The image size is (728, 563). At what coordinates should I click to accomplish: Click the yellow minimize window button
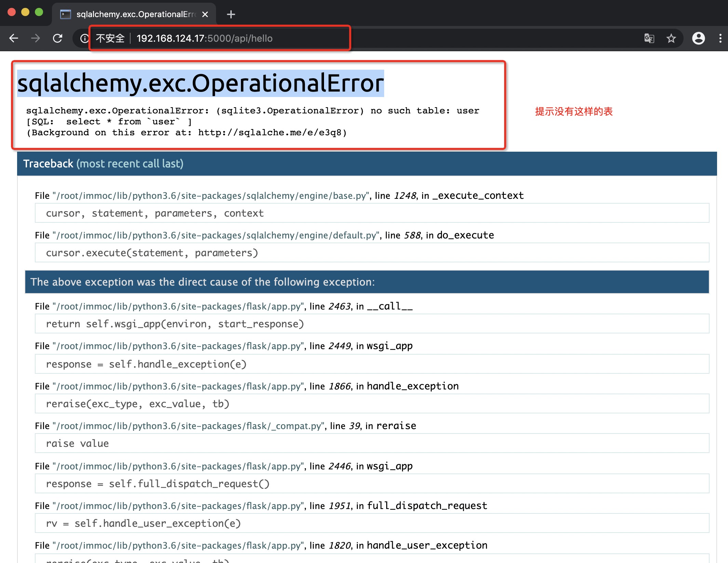point(25,12)
